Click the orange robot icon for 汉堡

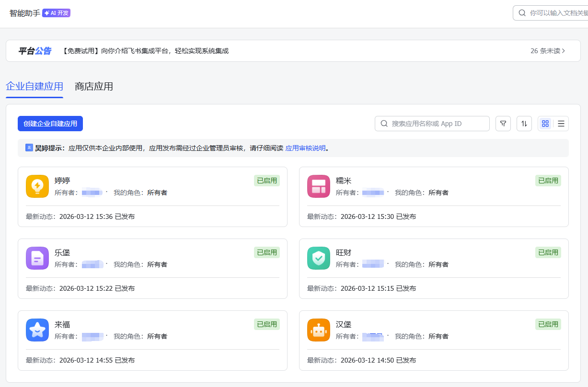pyautogui.click(x=319, y=330)
